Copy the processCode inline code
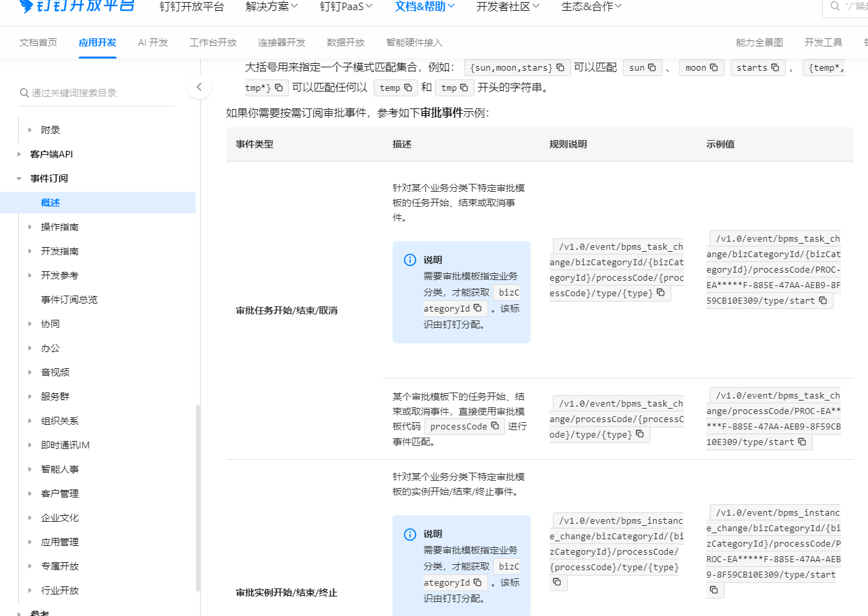Viewport: 868px width, 616px height. (x=495, y=426)
